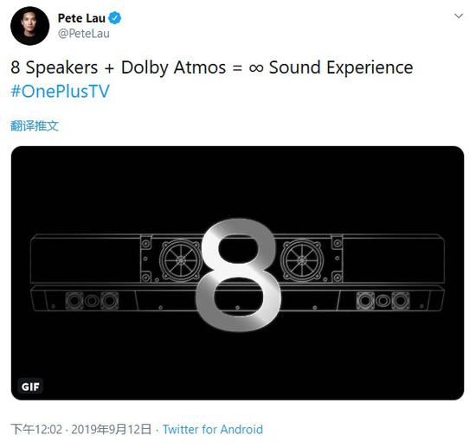Click "Sound Experience" in the tweet text

point(341,67)
